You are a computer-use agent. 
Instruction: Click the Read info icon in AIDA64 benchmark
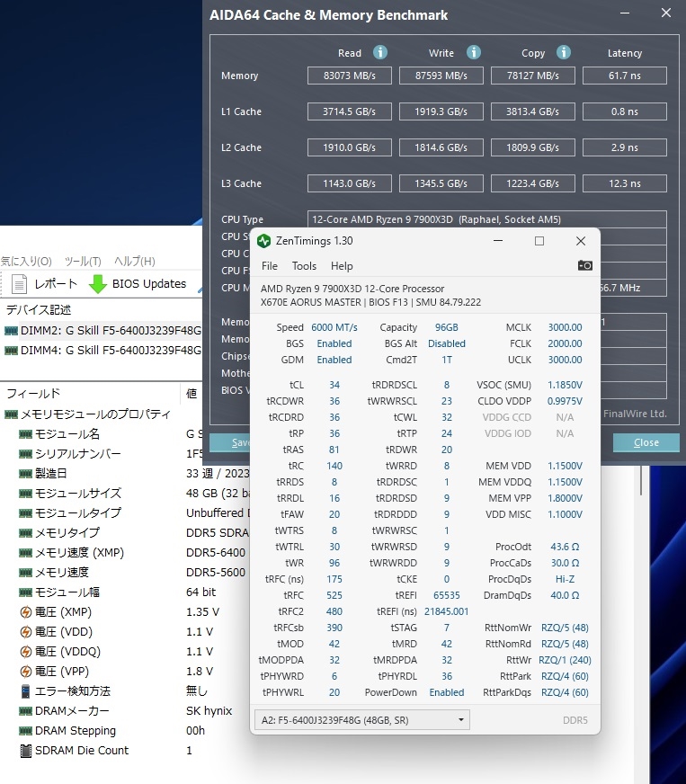[380, 52]
